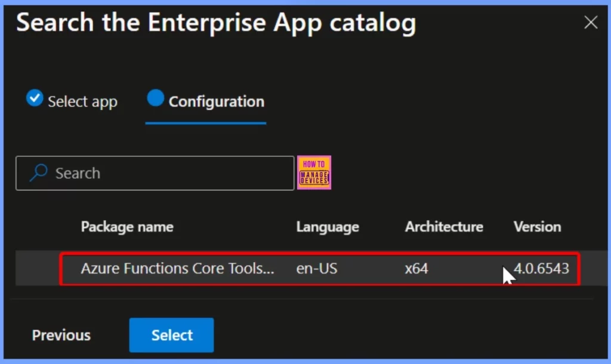This screenshot has width=611, height=364.
Task: Select the Azure Functions Core Tools package row
Action: coord(311,269)
